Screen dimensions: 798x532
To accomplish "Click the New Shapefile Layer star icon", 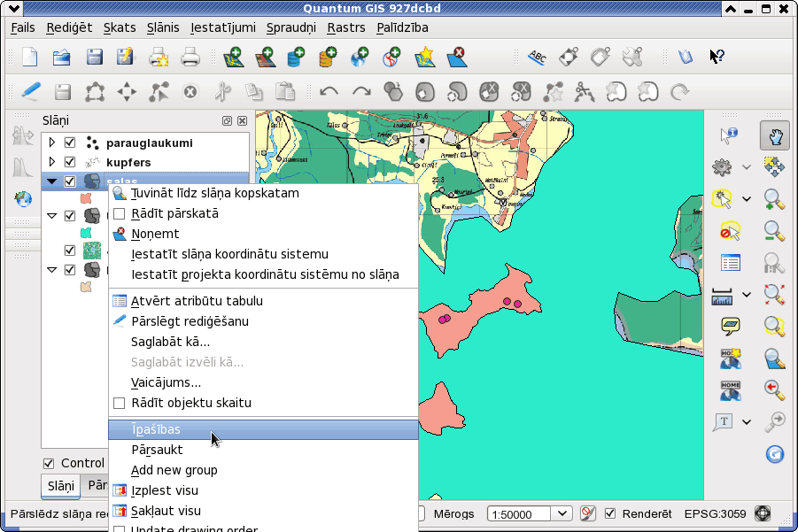I will tap(425, 57).
